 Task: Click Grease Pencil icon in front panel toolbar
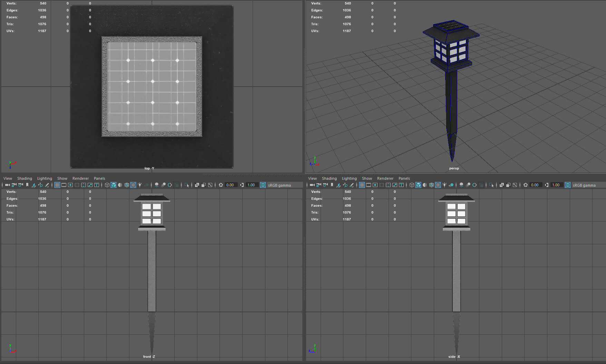[47, 185]
